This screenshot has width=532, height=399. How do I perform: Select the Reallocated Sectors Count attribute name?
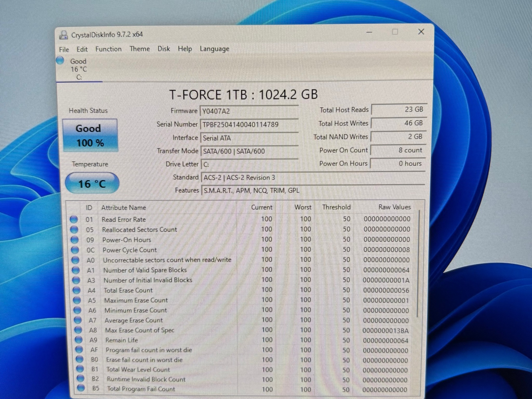point(139,230)
